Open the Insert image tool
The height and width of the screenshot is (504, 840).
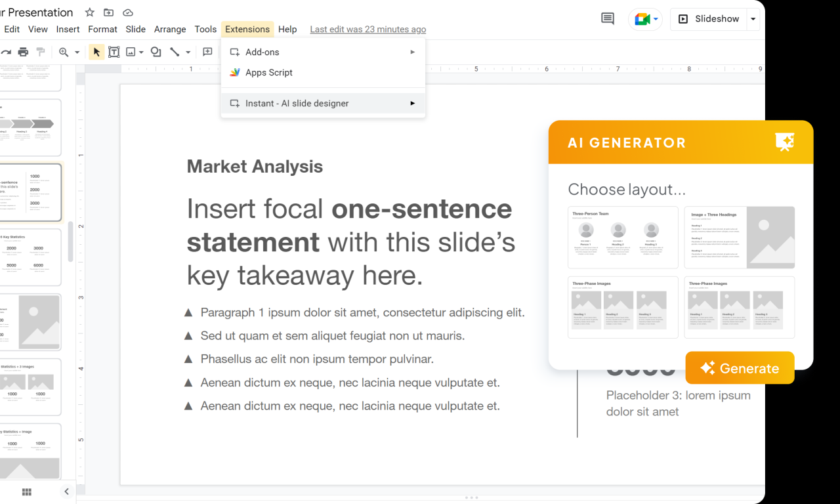click(131, 51)
